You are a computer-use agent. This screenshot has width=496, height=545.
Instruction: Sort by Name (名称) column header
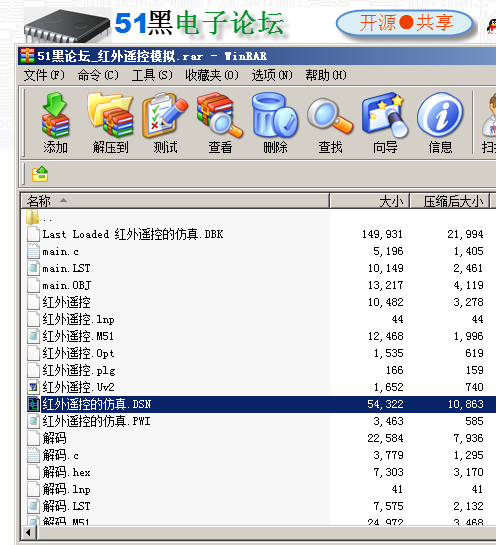pos(175,201)
